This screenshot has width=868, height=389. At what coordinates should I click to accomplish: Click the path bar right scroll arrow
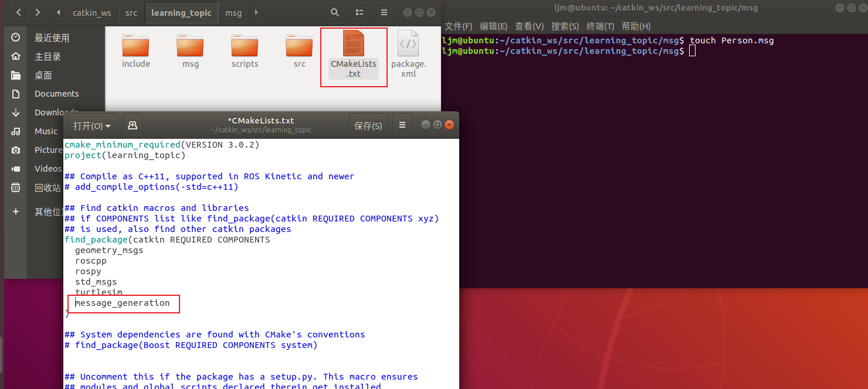click(x=255, y=12)
